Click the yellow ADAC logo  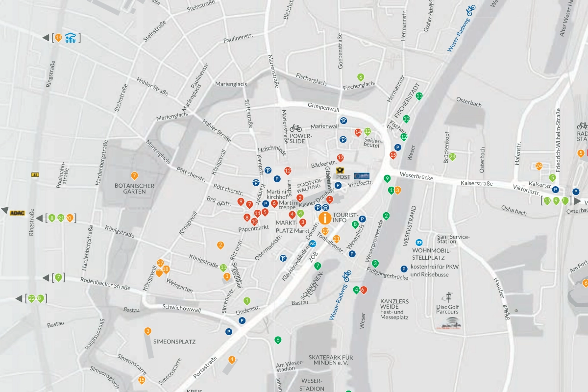(17, 213)
